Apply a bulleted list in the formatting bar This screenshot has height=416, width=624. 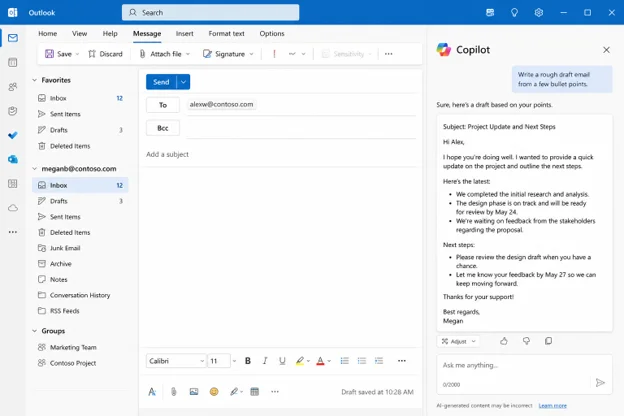[362, 361]
